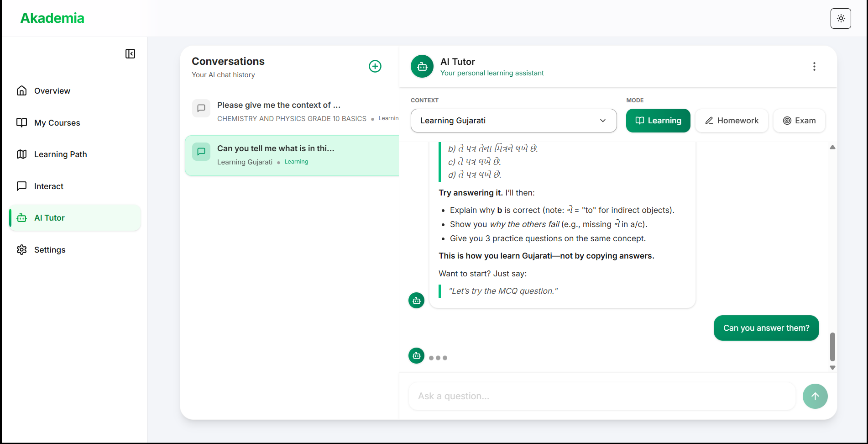This screenshot has width=868, height=444.
Task: Start a new conversation with plus icon
Action: pos(375,66)
